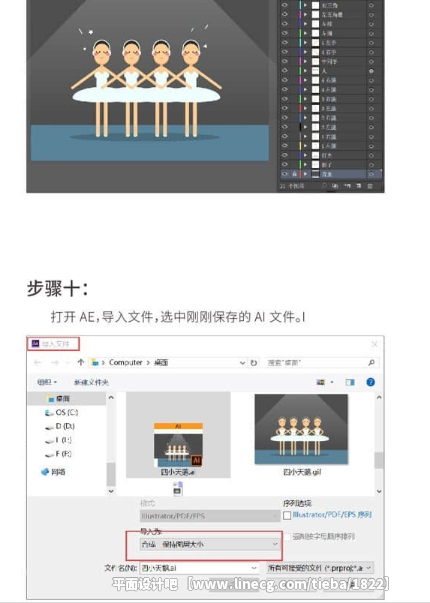Select D (D:) drive in sidebar
Viewport: 430px width, 603px height.
click(x=60, y=426)
